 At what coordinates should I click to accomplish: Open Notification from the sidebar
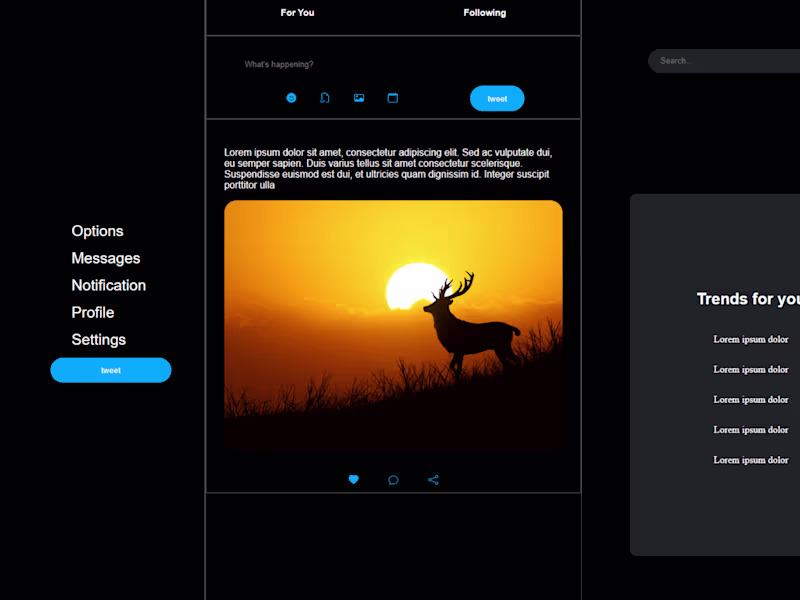[x=109, y=285]
